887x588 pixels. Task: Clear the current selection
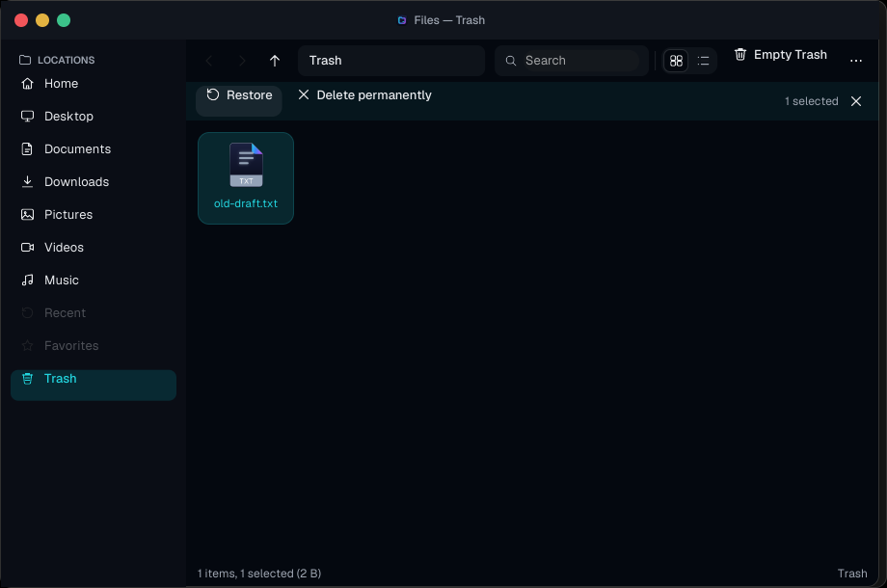(x=856, y=101)
